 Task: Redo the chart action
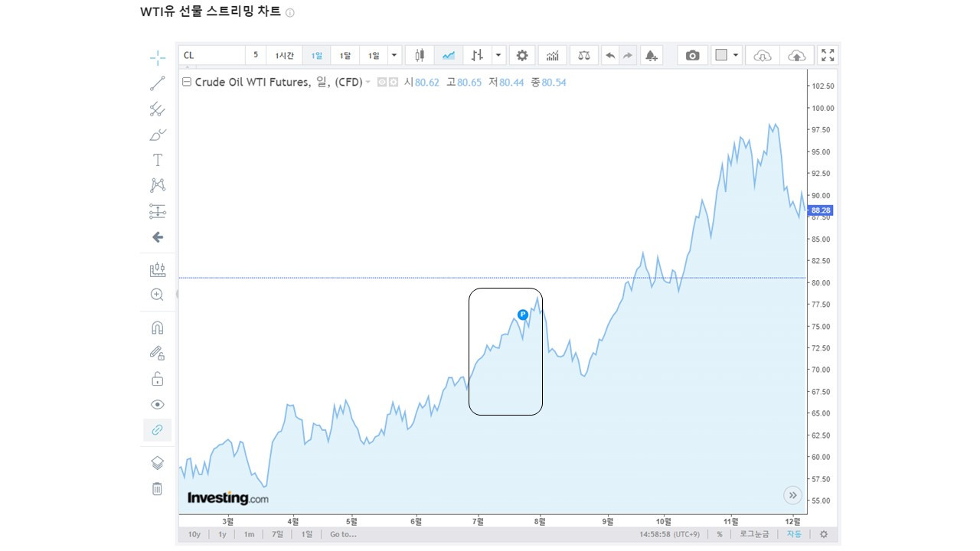628,55
